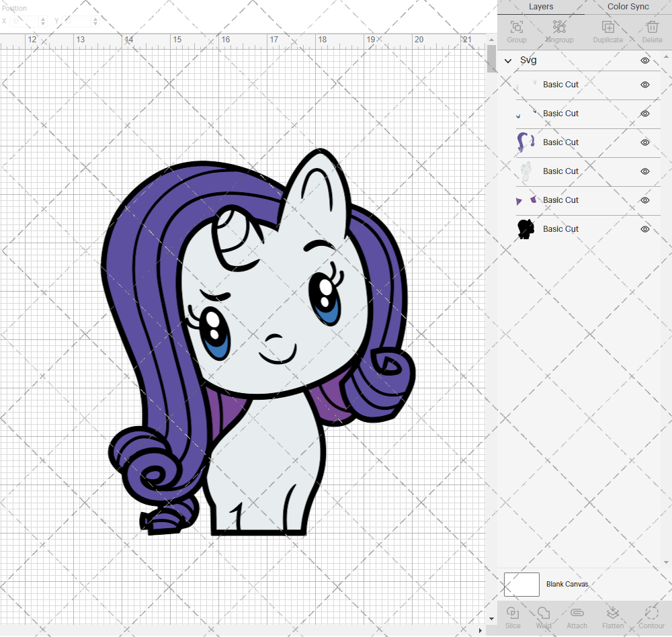This screenshot has height=637, width=672.
Task: Select the Svg group row label
Action: tap(528, 60)
